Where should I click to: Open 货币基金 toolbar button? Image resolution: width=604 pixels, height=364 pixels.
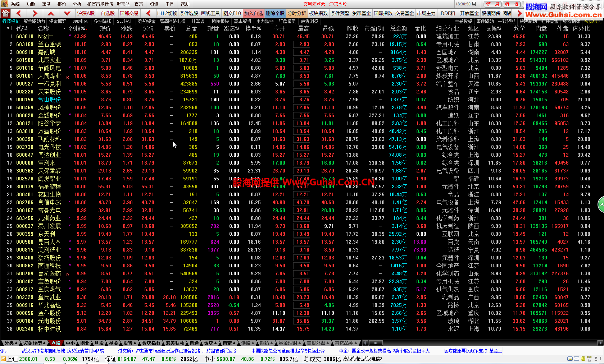pyautogui.click(x=362, y=13)
